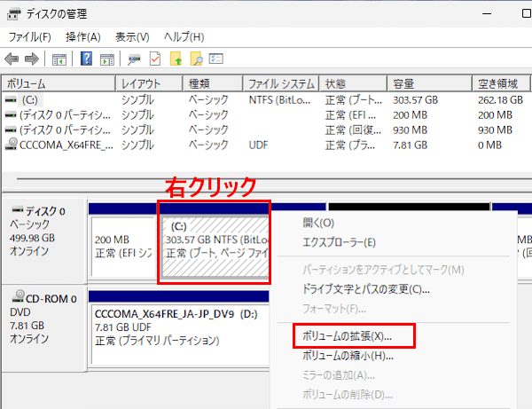Click the connect/rescan disk toolbar icon
The width and height of the screenshot is (532, 409).
point(134,59)
